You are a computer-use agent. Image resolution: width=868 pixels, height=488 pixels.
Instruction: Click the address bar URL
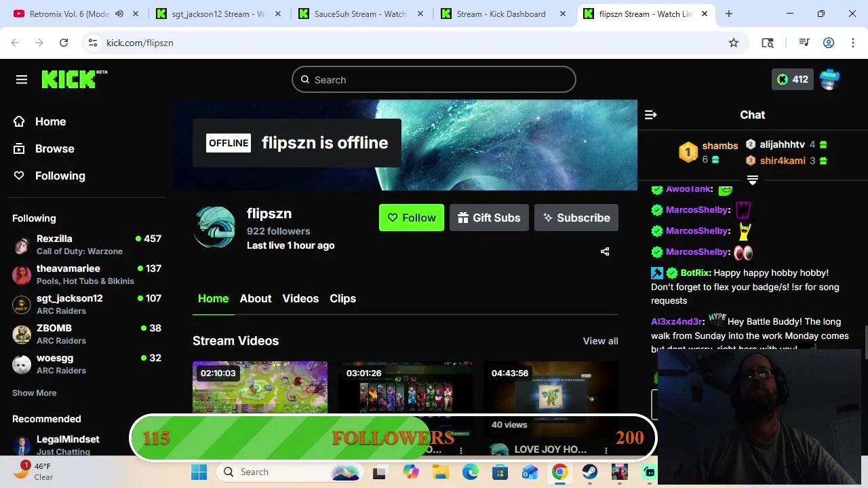tap(140, 43)
